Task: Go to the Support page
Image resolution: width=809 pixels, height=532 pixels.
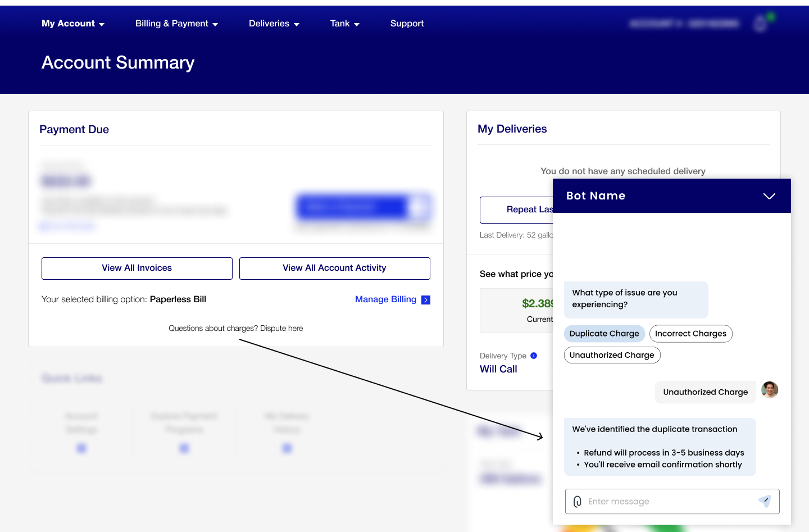Action: pyautogui.click(x=407, y=24)
